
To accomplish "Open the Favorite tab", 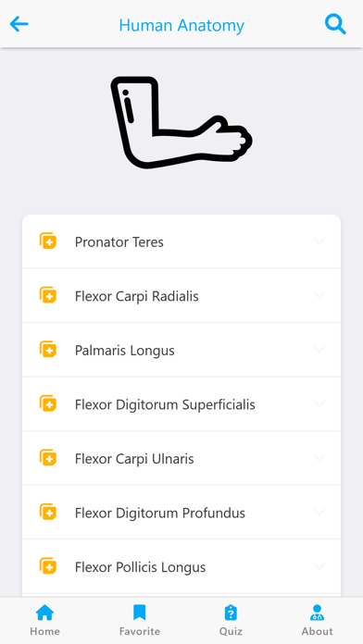I will [140, 620].
